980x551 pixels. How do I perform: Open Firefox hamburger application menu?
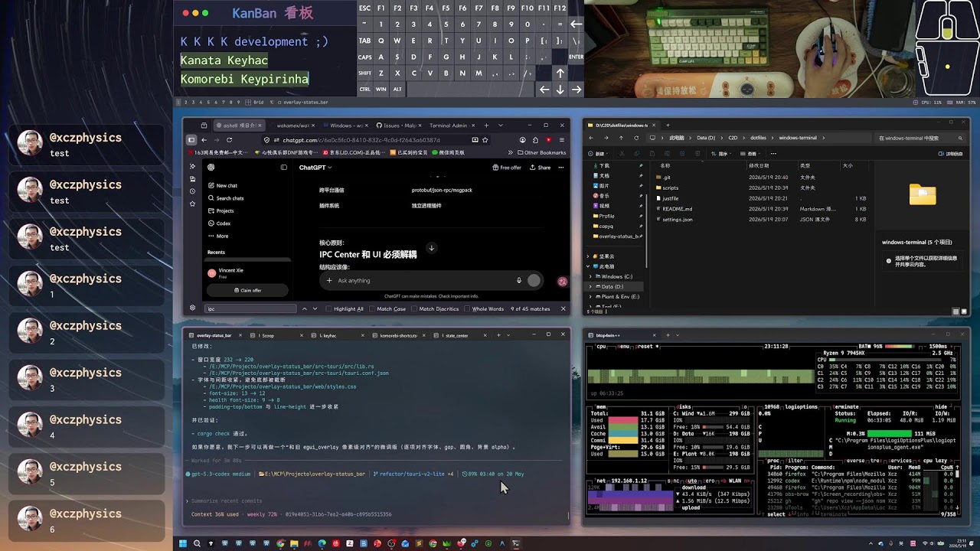[x=561, y=140]
